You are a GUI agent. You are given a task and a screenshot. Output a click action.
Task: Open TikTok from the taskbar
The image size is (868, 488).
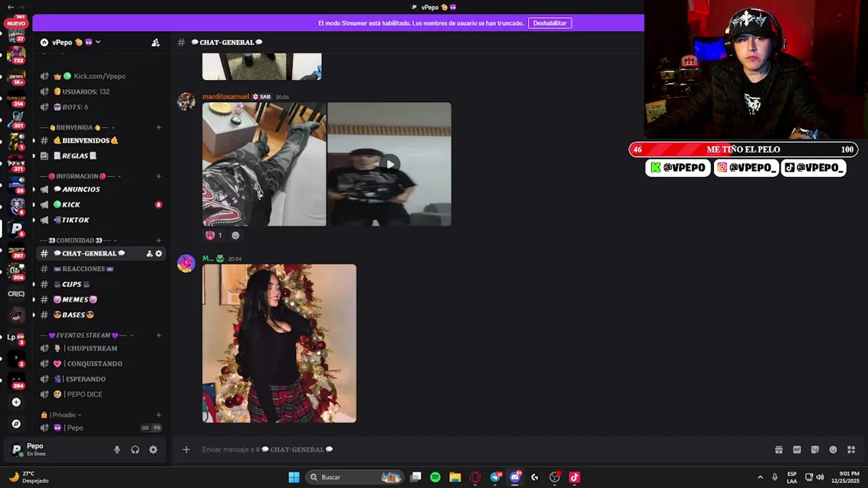point(574,477)
